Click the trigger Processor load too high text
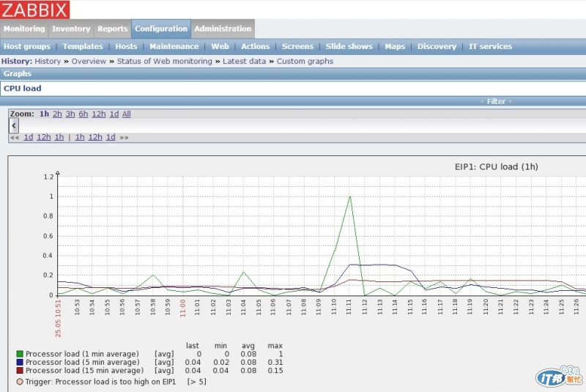 [100, 382]
